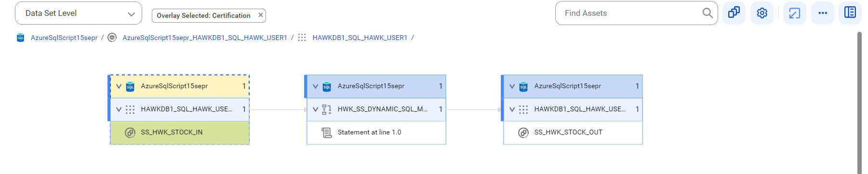Screen dimensions: 868x174
Task: Click the expand diagram view icon
Action: (x=795, y=13)
